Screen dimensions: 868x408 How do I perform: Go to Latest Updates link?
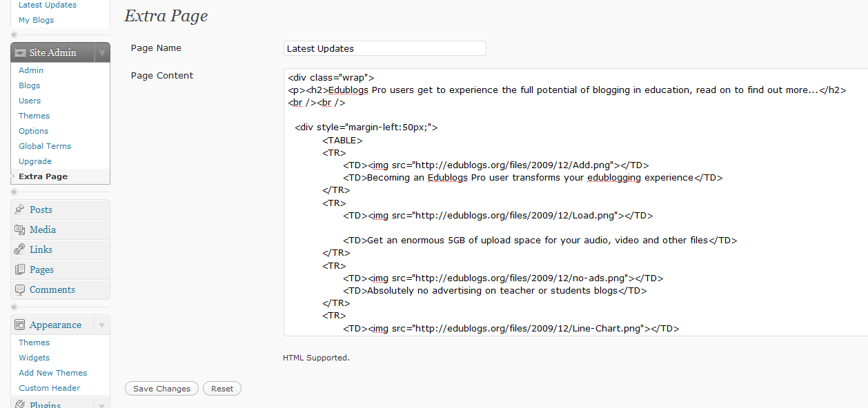[48, 5]
